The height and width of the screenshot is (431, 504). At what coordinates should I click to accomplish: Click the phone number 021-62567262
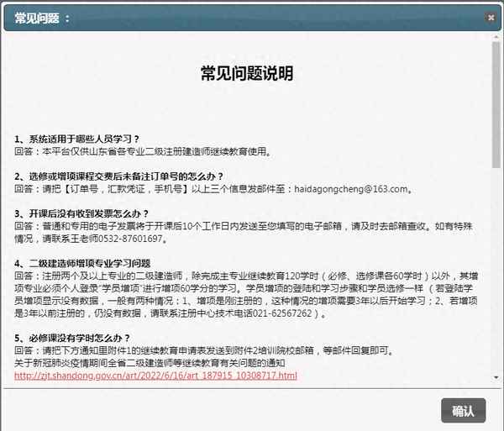click(282, 313)
